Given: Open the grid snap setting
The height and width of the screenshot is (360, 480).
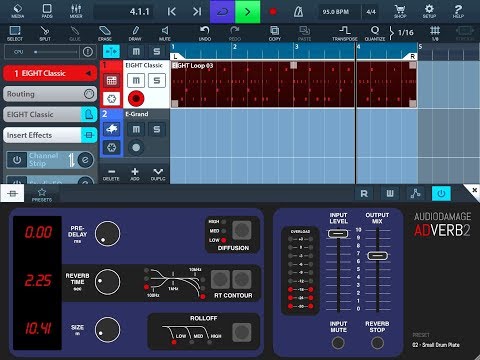Looking at the screenshot, I should 435,33.
